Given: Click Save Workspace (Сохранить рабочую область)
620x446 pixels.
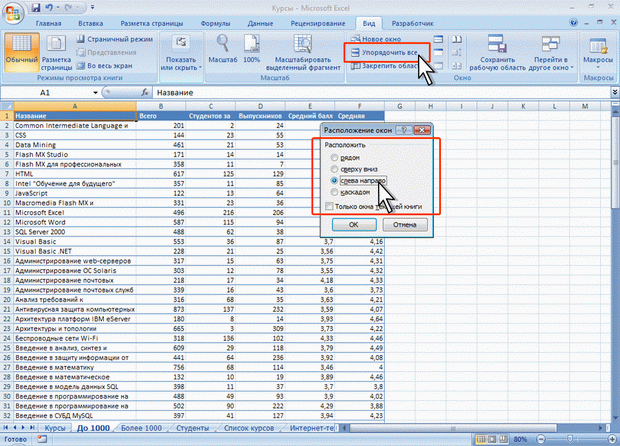Looking at the screenshot, I should point(497,52).
